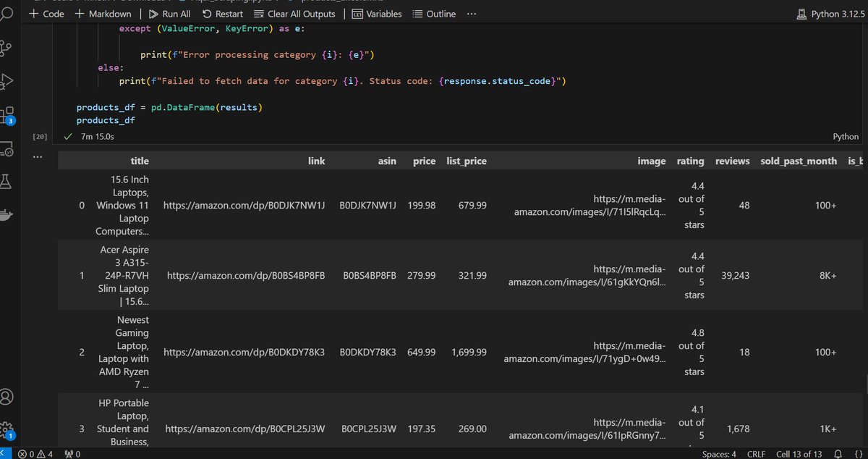Viewport: 868px width, 459px height.
Task: Click the list_price column header
Action: coord(465,161)
